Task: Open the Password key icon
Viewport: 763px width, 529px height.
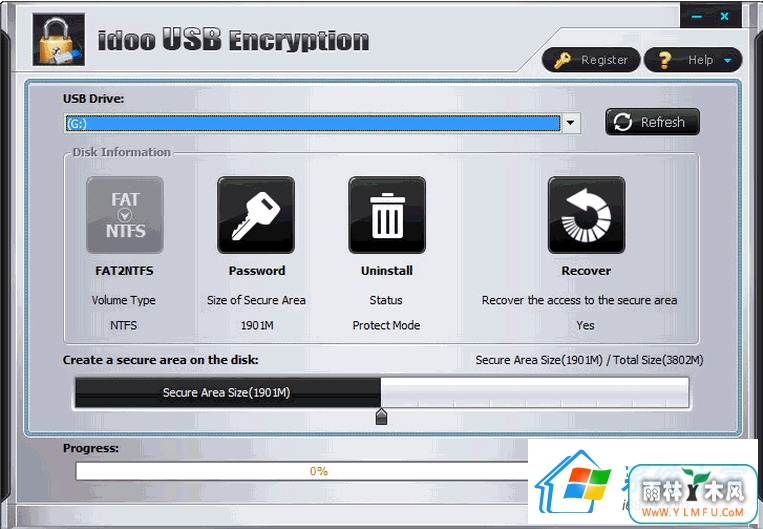Action: click(256, 215)
